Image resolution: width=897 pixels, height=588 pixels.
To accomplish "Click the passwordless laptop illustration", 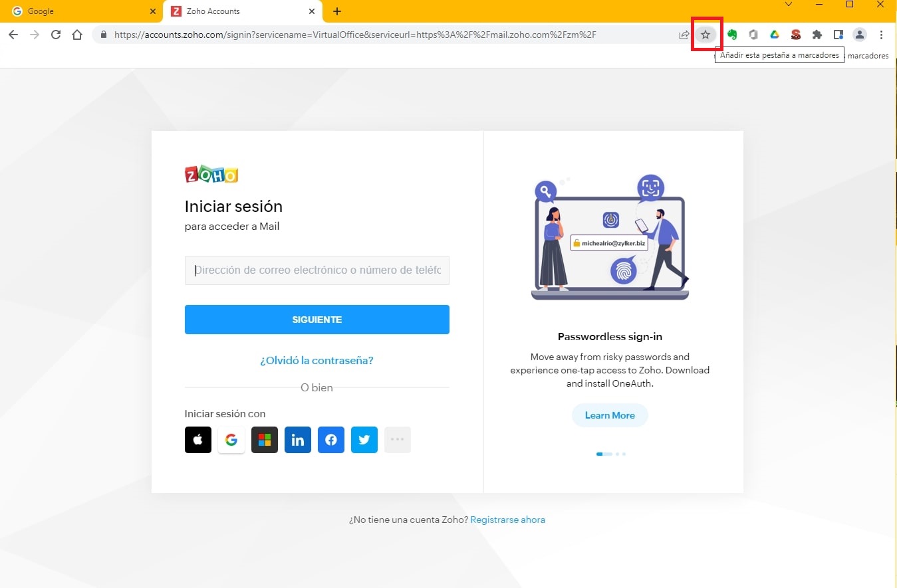I will coord(610,237).
